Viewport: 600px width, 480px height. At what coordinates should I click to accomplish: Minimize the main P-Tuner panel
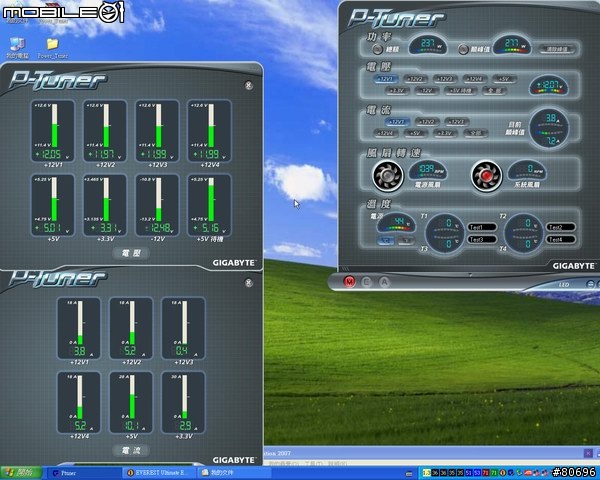pyautogui.click(x=590, y=284)
